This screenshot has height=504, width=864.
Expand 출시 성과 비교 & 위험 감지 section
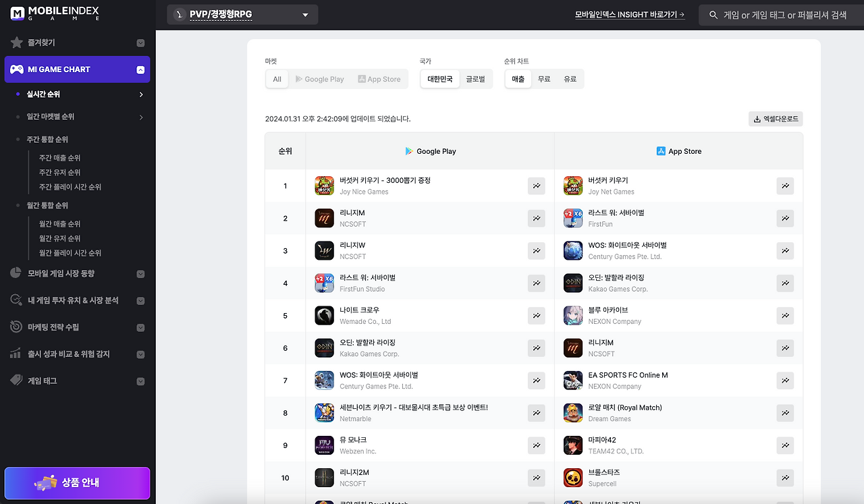coord(140,354)
